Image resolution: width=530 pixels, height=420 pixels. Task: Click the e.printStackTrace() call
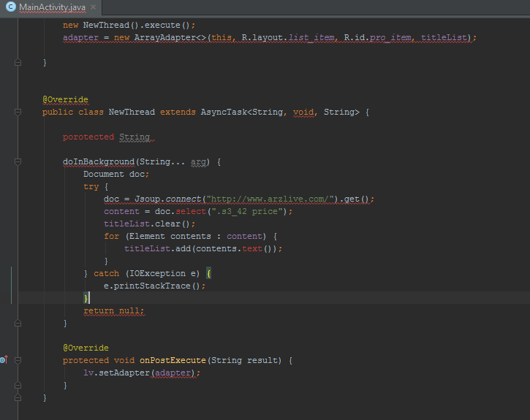coord(154,286)
